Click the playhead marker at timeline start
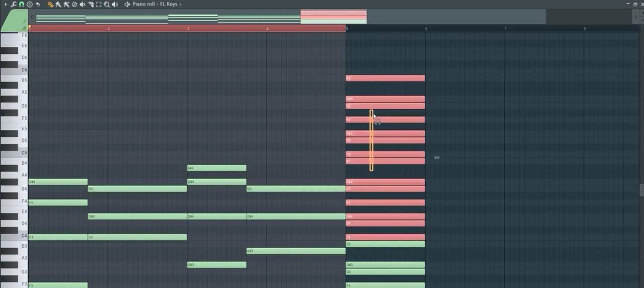 pyautogui.click(x=30, y=28)
